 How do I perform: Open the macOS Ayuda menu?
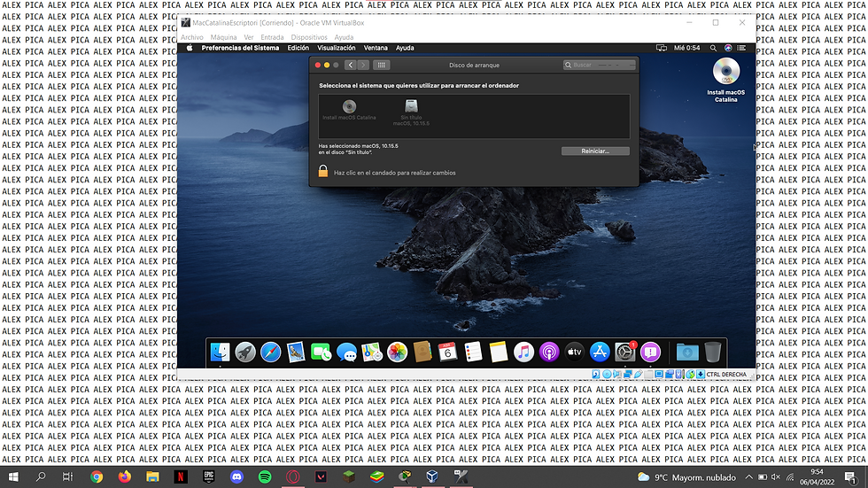tap(405, 48)
